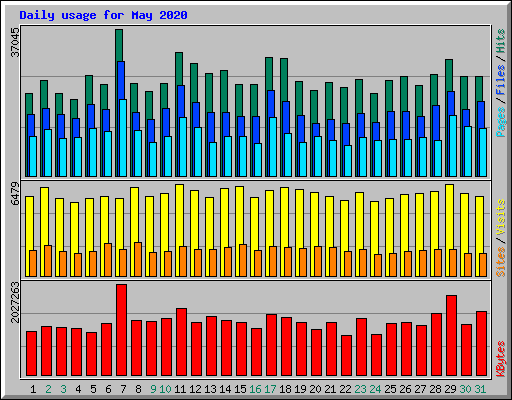Click the orange Sites bar for day 8
The width and height of the screenshot is (512, 400).
click(138, 259)
